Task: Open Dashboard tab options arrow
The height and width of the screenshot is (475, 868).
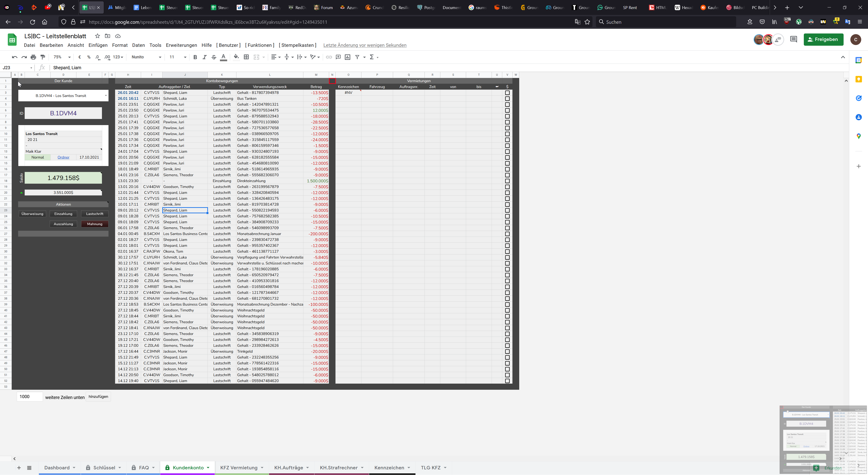Action: coord(74,468)
